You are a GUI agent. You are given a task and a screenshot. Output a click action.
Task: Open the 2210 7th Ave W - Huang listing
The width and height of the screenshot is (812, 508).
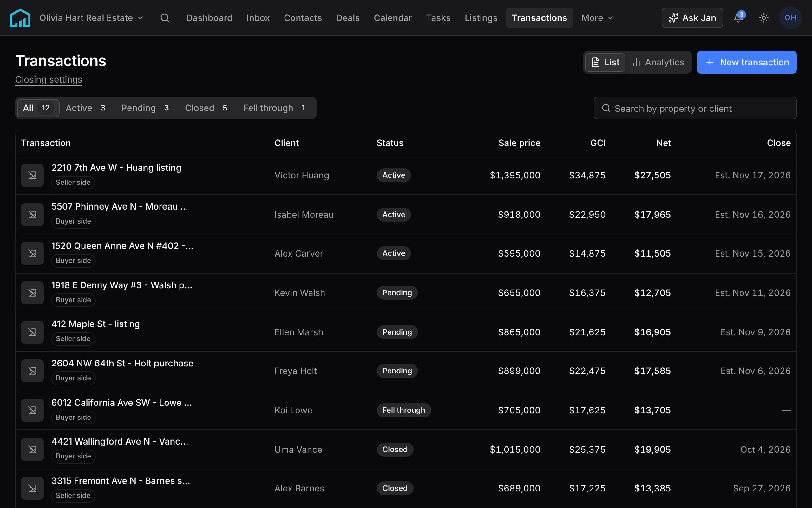[x=116, y=168]
